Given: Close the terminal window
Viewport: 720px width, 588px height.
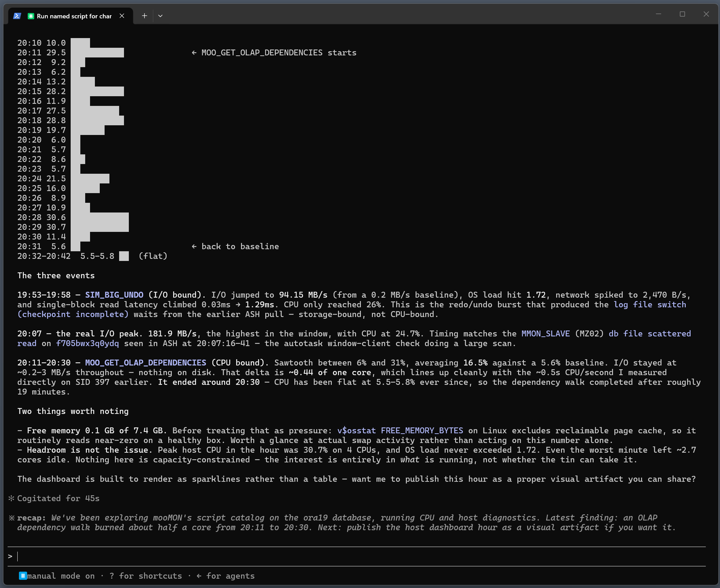Looking at the screenshot, I should pyautogui.click(x=706, y=14).
